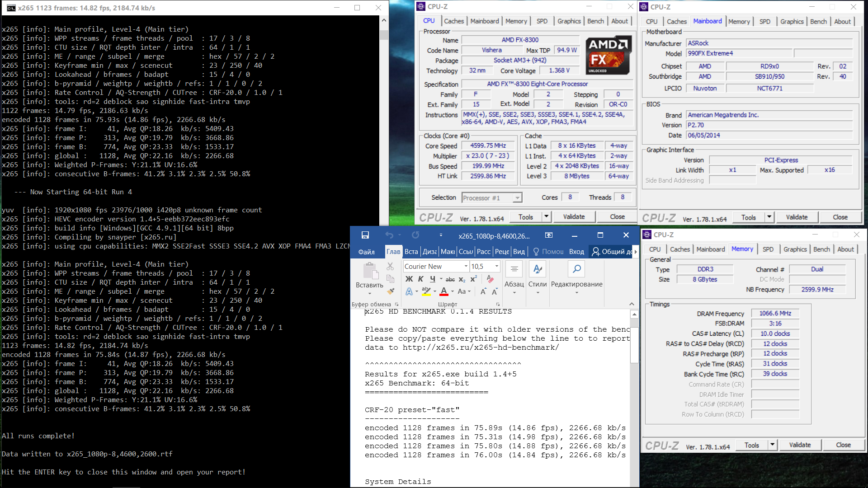Viewport: 868px width, 488px height.
Task: Click the clear formatting eraser icon
Action: click(x=491, y=279)
